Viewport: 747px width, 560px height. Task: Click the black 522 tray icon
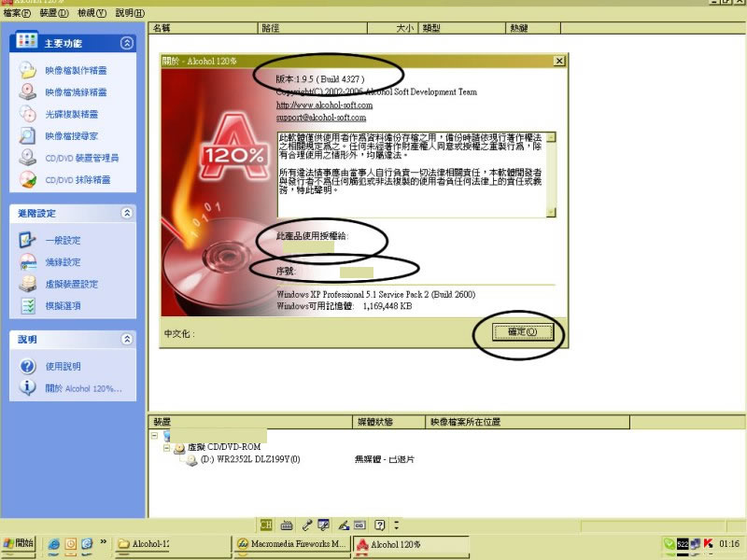point(683,544)
